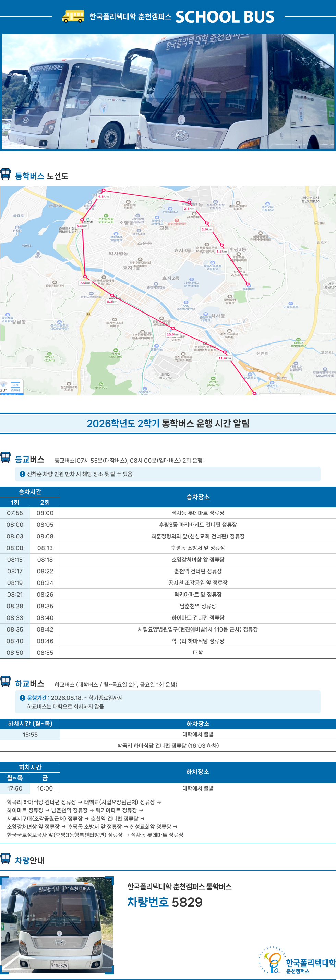Viewport: 336px width, 980px height.
Task: Click the 23° weather widget on the map
Action: (x=11, y=387)
